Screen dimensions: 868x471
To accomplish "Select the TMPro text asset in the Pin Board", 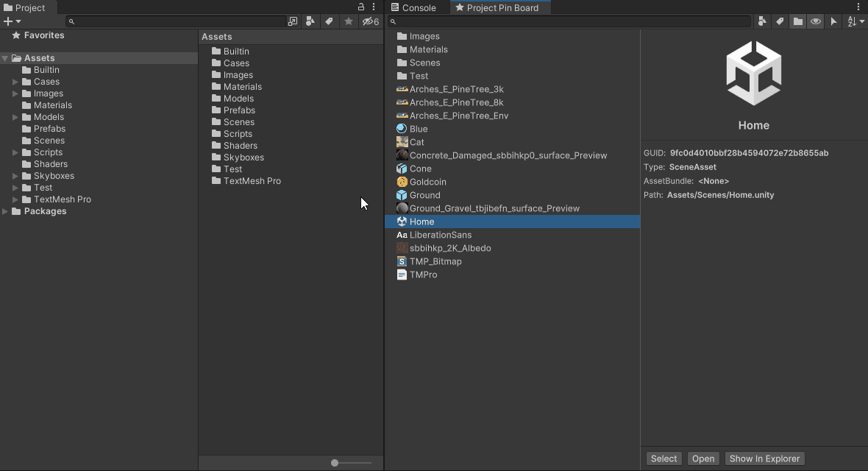I will pos(512,275).
